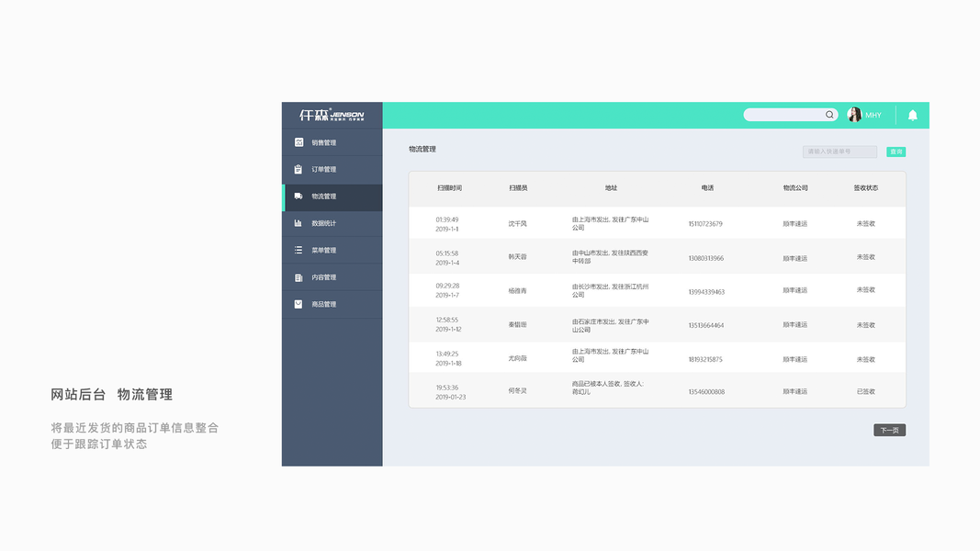980x551 pixels.
Task: Click the 签收状态 column header
Action: point(865,188)
